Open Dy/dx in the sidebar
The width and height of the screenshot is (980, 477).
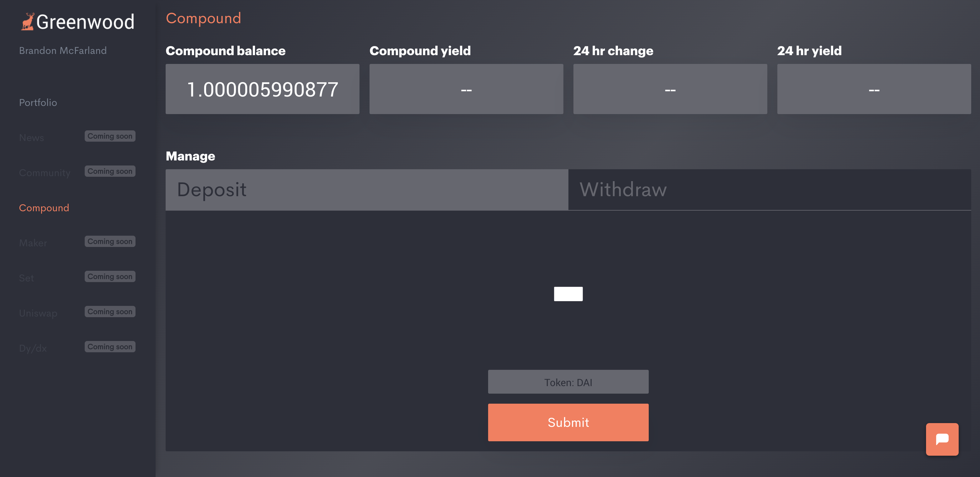point(33,348)
